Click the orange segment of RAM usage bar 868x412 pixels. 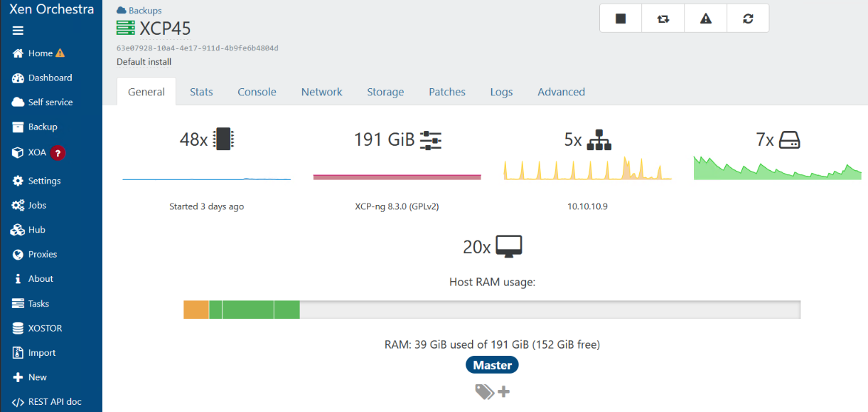(195, 310)
